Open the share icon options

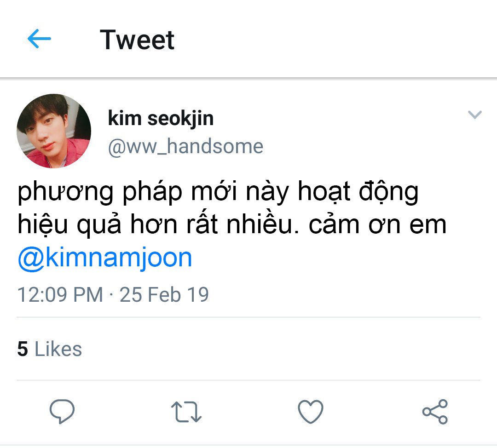click(435, 412)
